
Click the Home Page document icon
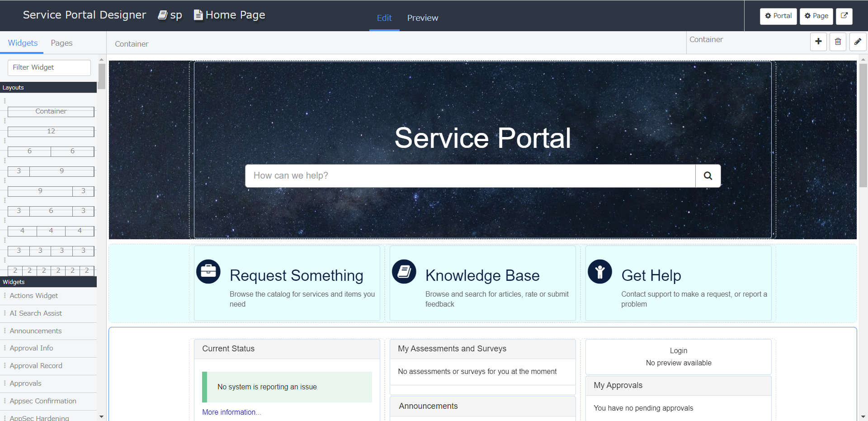click(198, 14)
